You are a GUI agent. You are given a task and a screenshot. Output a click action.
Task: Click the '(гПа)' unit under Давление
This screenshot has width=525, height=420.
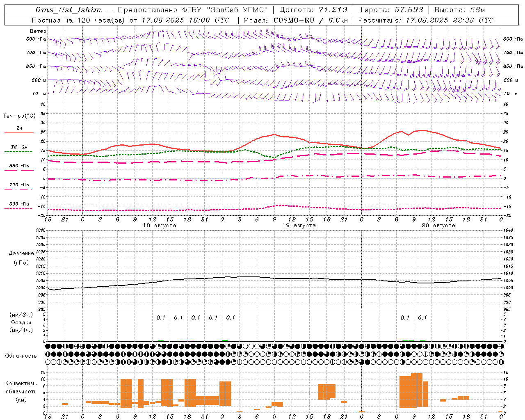click(21, 263)
